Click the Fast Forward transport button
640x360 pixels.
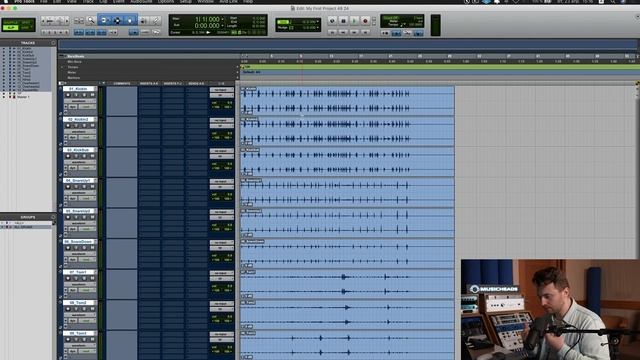pyautogui.click(x=354, y=32)
